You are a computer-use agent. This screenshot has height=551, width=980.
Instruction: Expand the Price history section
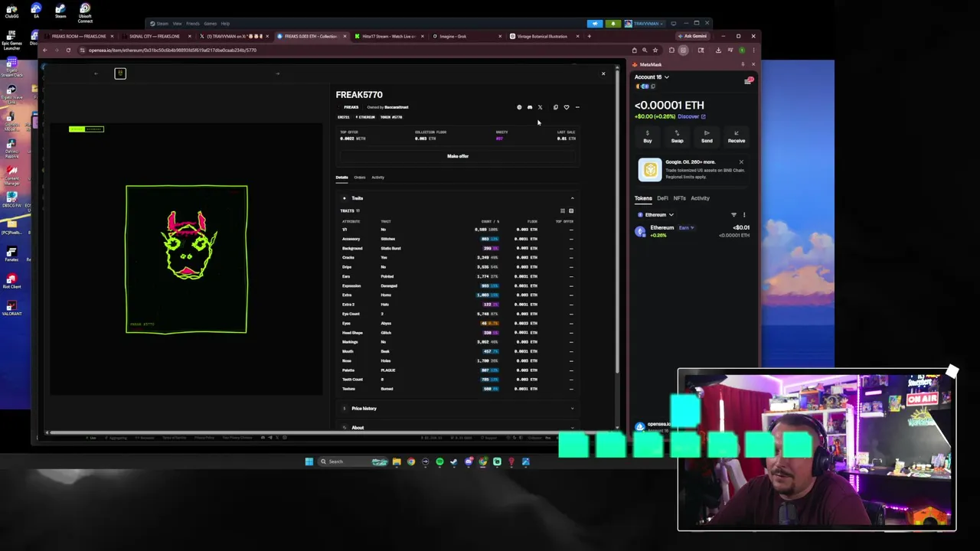coord(458,409)
